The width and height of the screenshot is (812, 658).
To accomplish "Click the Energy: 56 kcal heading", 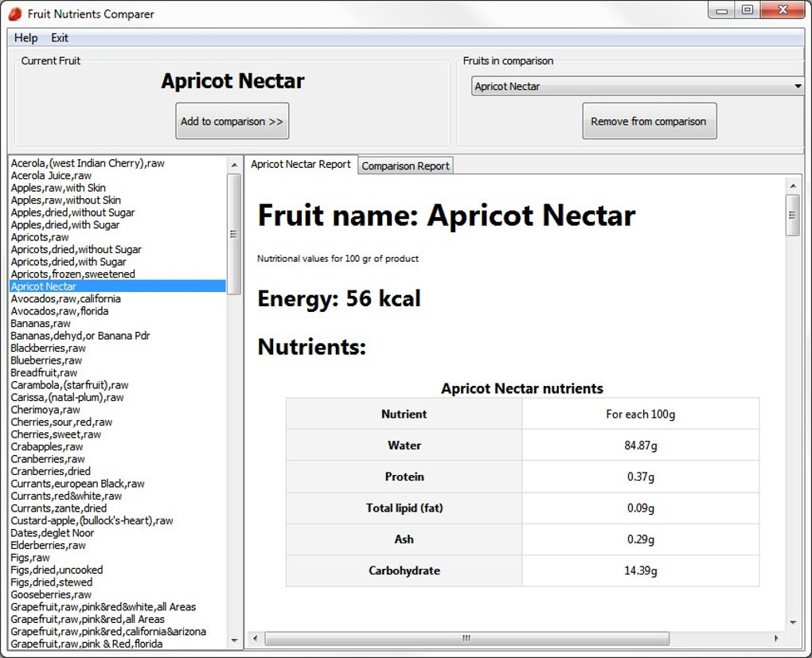I will [x=339, y=298].
